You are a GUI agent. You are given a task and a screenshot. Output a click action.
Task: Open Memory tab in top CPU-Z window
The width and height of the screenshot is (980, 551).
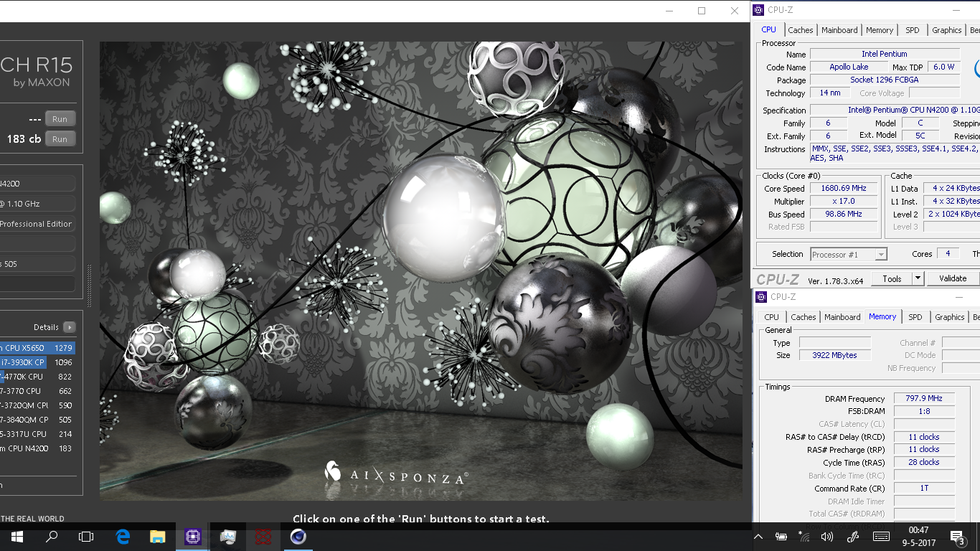click(x=880, y=30)
